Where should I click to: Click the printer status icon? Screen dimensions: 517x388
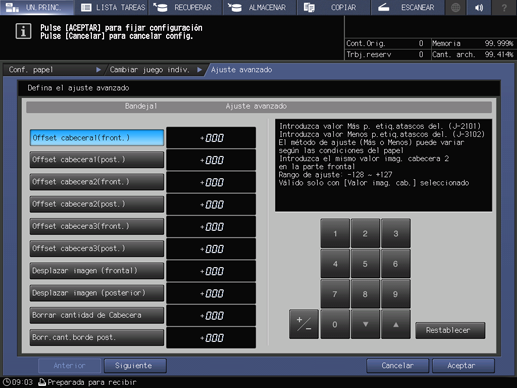(x=42, y=382)
